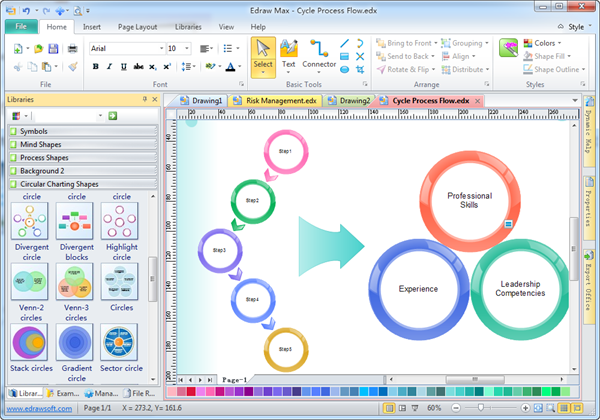The image size is (600, 420).
Task: Activate the Connector tool
Action: click(320, 54)
